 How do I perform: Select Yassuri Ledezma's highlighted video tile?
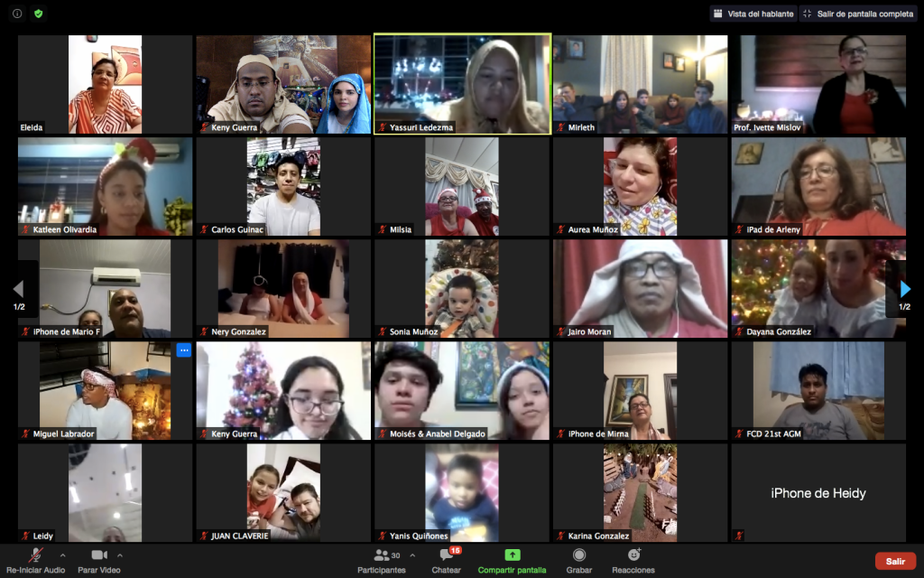click(x=462, y=84)
